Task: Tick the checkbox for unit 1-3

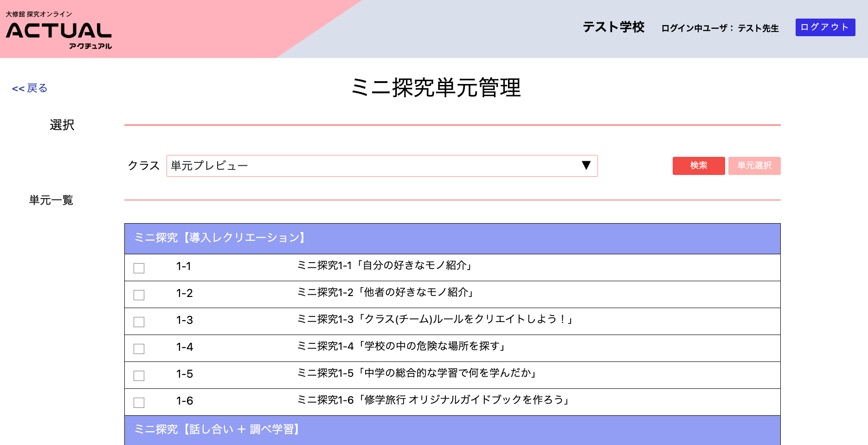Action: point(139,322)
